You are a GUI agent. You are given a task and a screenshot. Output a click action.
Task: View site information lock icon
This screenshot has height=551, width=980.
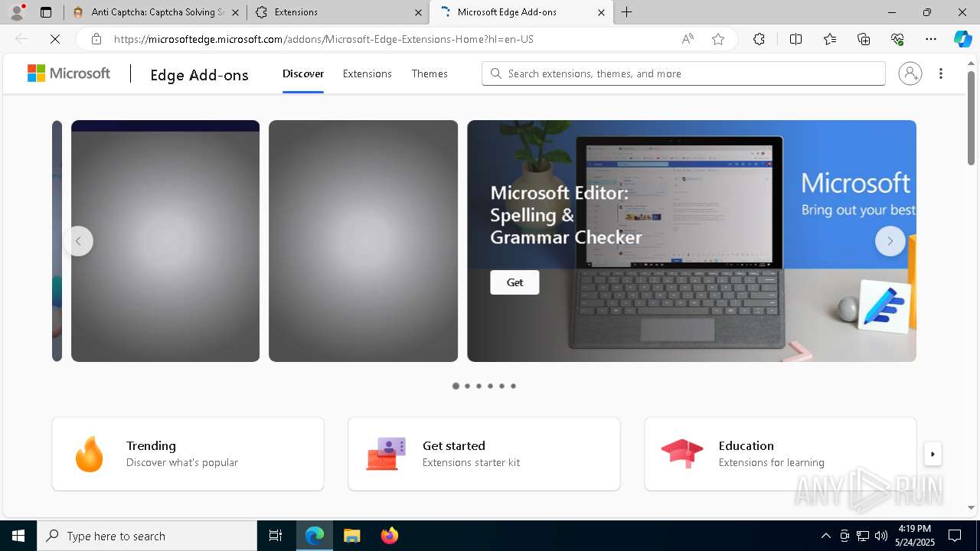tap(96, 39)
